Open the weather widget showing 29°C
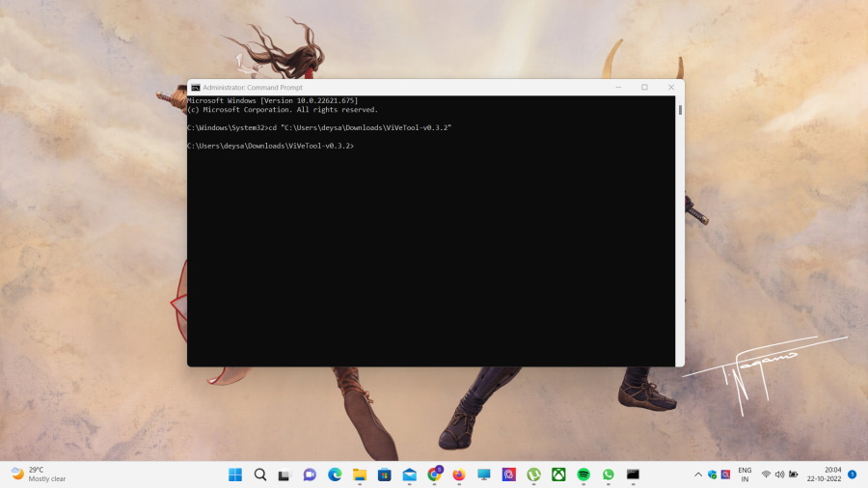868x488 pixels. click(x=39, y=474)
